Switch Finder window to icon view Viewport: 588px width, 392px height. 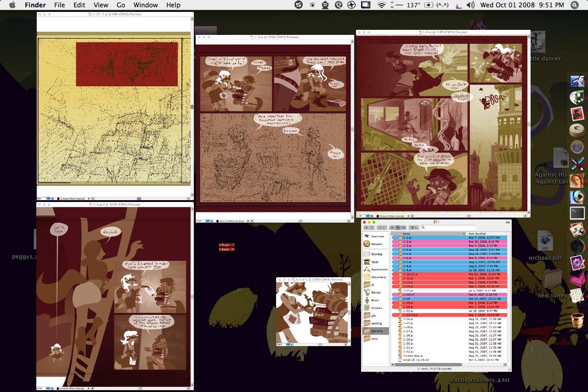[392, 228]
